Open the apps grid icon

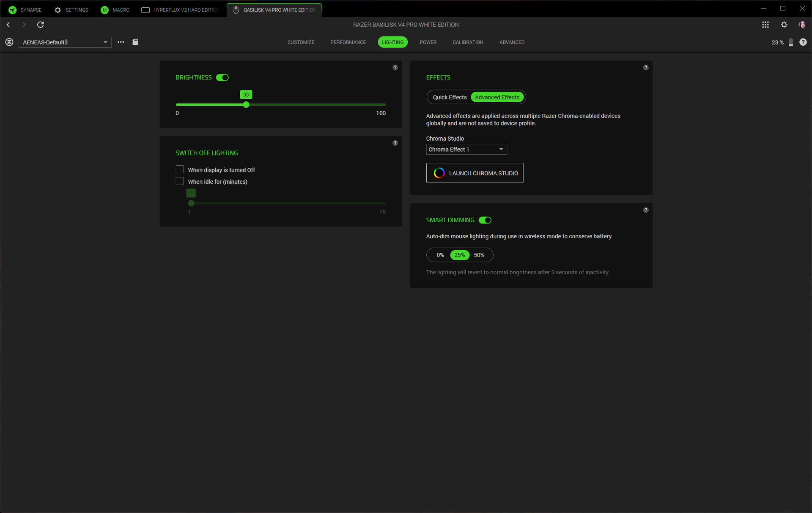click(x=765, y=25)
